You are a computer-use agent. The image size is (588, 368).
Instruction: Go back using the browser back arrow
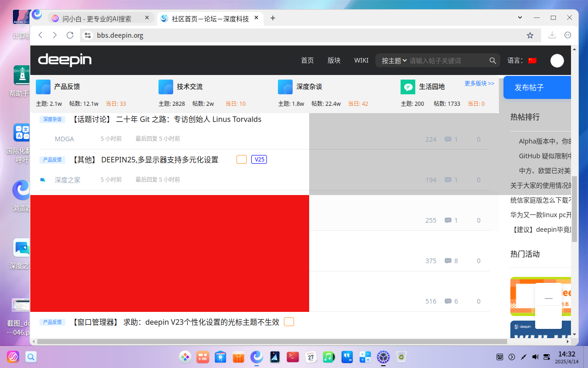40,35
